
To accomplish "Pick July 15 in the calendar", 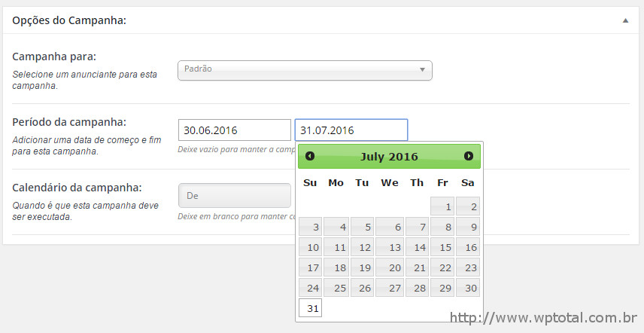I will [442, 247].
